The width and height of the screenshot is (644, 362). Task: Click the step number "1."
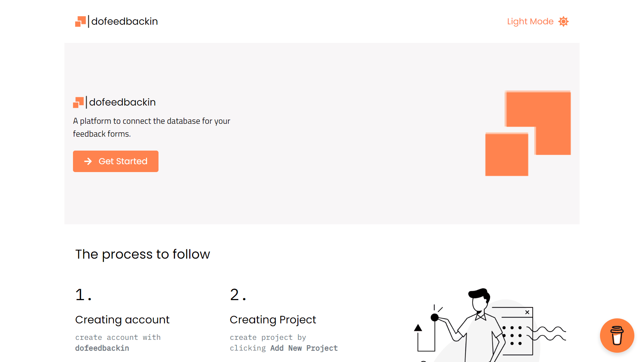coord(83,295)
